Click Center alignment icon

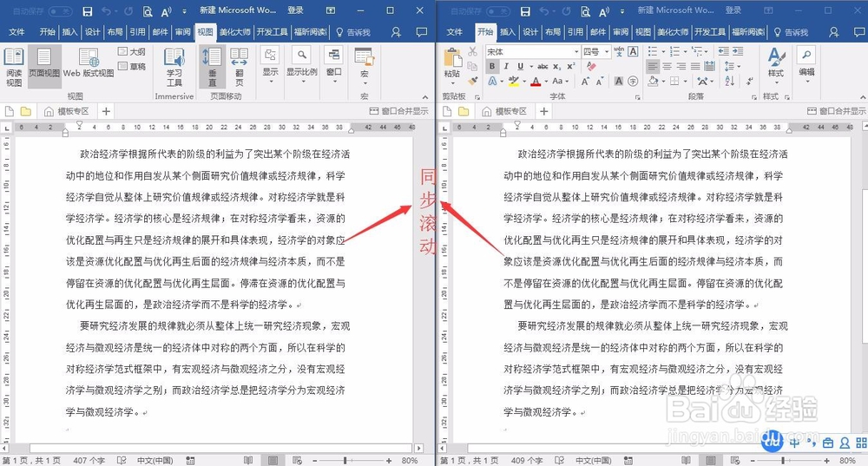(667, 67)
